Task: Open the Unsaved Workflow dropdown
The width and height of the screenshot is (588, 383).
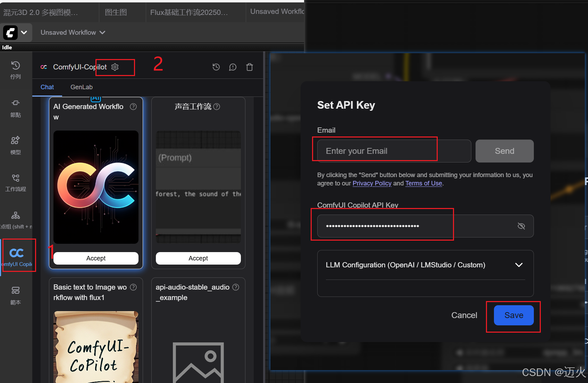Action: (73, 32)
